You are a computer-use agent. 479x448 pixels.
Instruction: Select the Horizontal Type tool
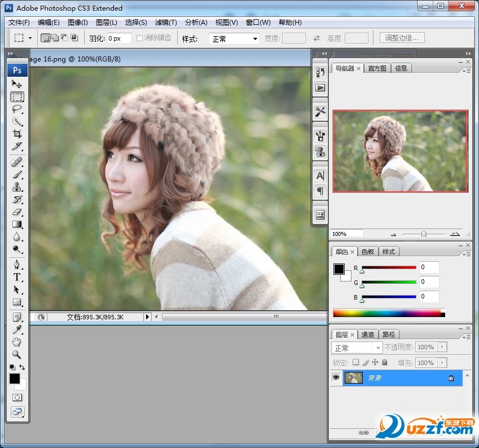tap(17, 277)
